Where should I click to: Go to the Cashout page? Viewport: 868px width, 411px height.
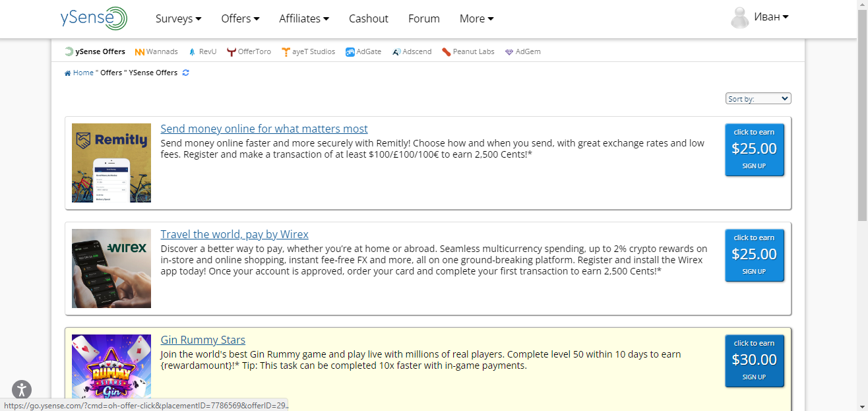pyautogui.click(x=369, y=18)
